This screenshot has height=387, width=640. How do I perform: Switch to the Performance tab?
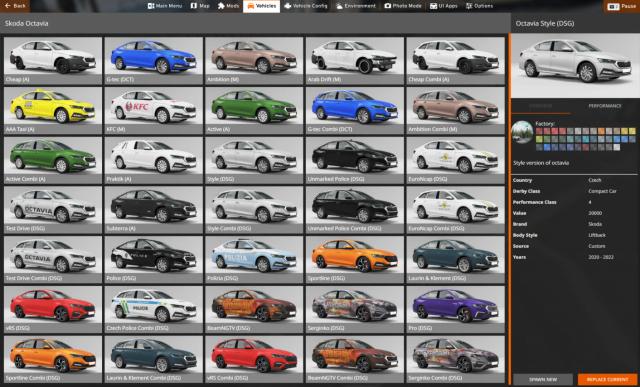[604, 106]
